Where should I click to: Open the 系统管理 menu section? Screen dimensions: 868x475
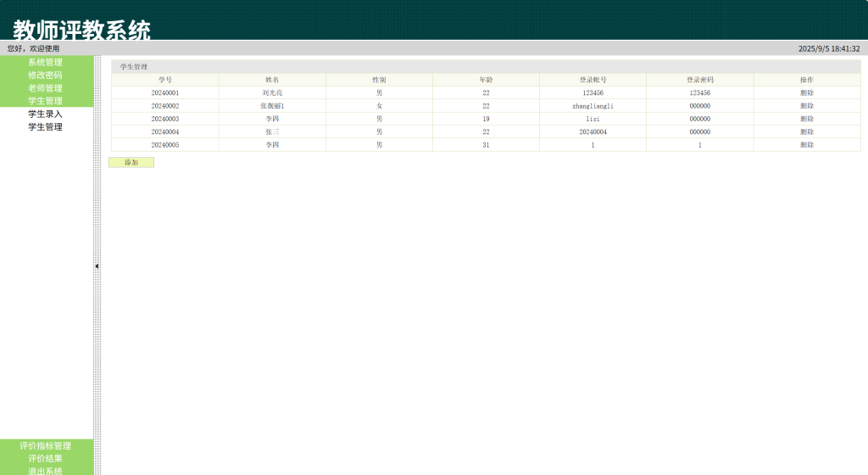tap(46, 62)
